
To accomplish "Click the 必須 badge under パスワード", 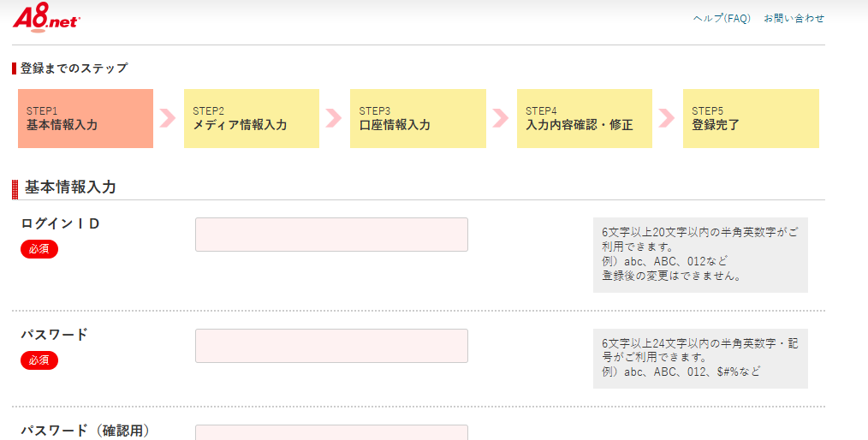I will tap(39, 360).
